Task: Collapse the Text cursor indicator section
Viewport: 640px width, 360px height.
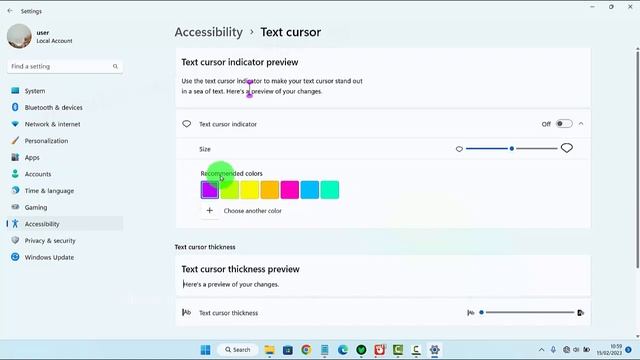Action: pyautogui.click(x=581, y=124)
